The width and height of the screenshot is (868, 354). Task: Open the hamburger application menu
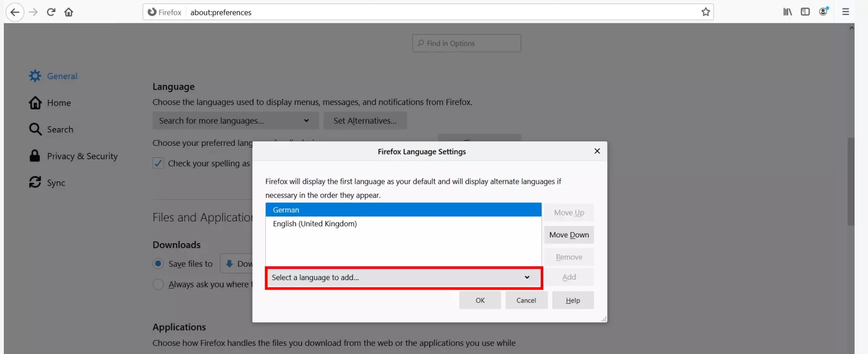coord(845,12)
